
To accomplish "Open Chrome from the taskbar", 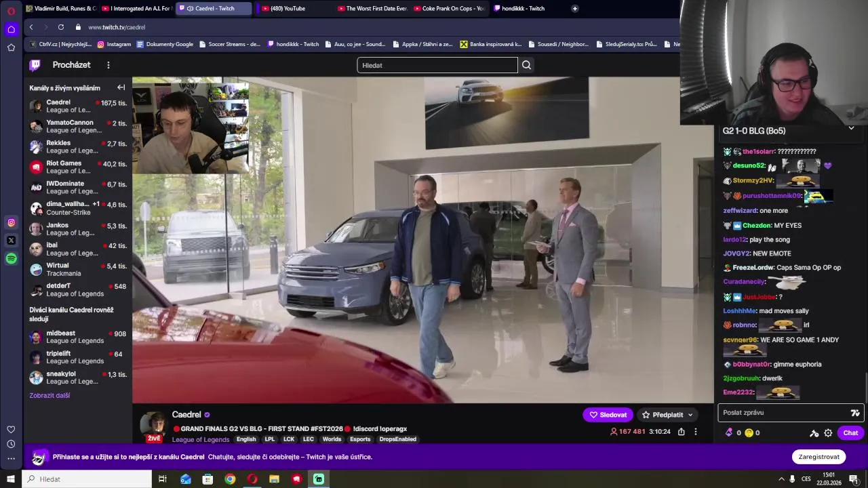I will (x=230, y=479).
